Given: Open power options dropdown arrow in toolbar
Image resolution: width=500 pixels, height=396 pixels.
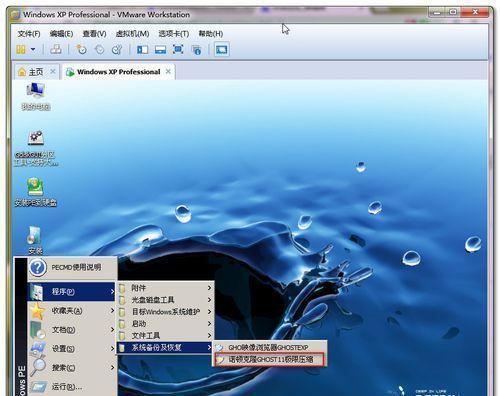Looking at the screenshot, I should 33,50.
